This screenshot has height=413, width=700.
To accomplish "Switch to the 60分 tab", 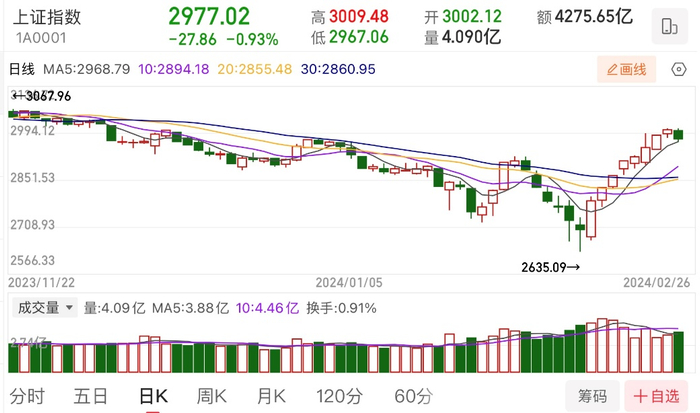I will click(414, 396).
